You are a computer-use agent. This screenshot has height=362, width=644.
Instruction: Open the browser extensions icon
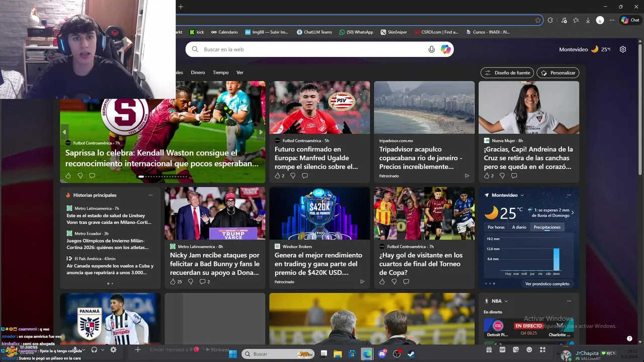(x=550, y=20)
